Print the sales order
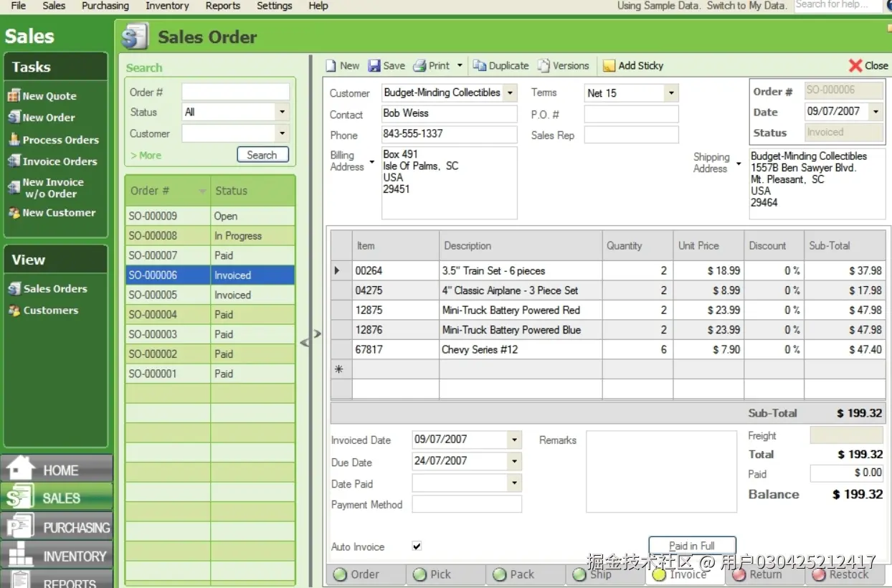 point(431,65)
